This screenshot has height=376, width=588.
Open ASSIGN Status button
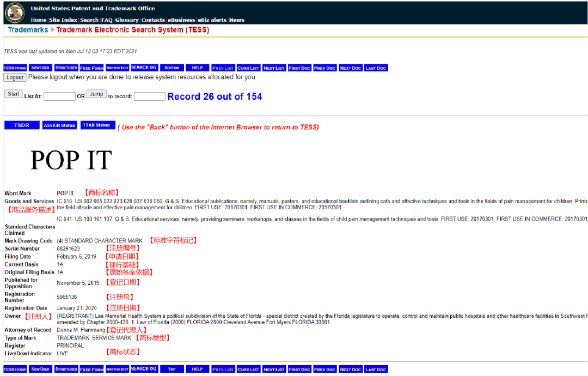click(60, 125)
